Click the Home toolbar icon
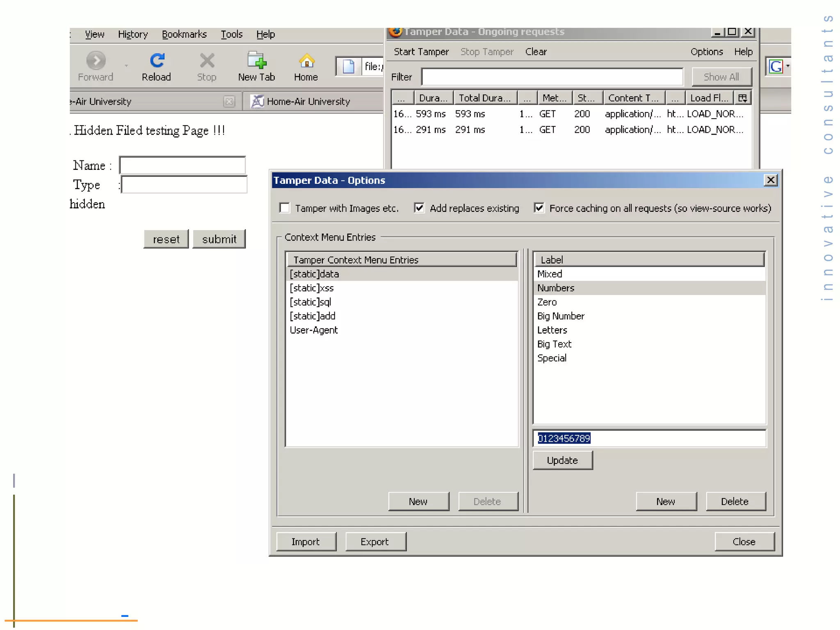840x630 pixels. [x=306, y=61]
